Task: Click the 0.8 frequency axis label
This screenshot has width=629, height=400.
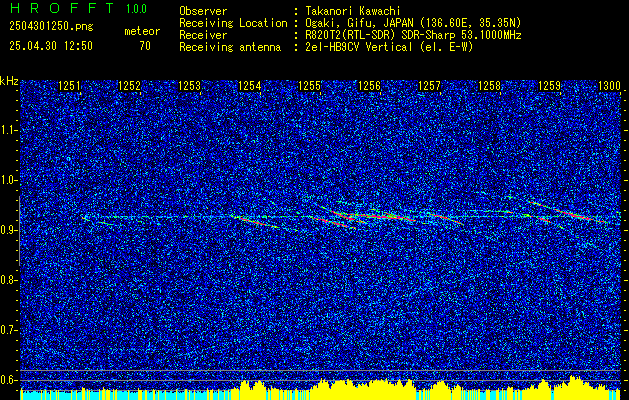Action: point(8,280)
